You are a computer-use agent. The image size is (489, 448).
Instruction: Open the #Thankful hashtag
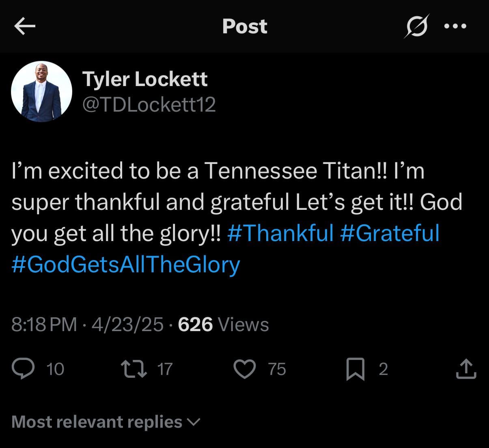[x=280, y=233]
